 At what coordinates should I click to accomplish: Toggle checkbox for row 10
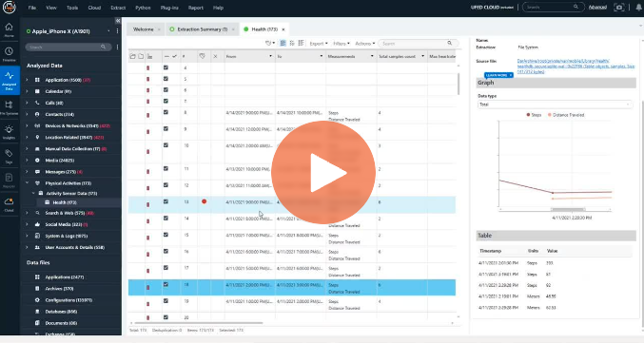click(x=166, y=145)
